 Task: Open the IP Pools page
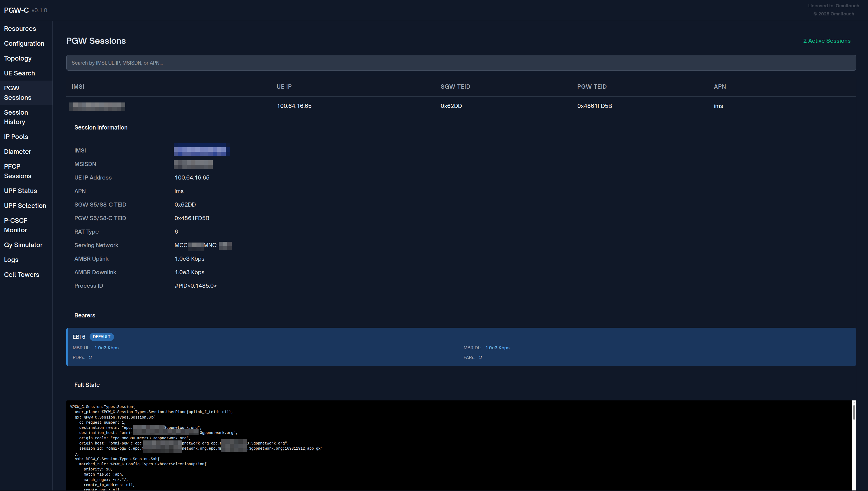[16, 137]
